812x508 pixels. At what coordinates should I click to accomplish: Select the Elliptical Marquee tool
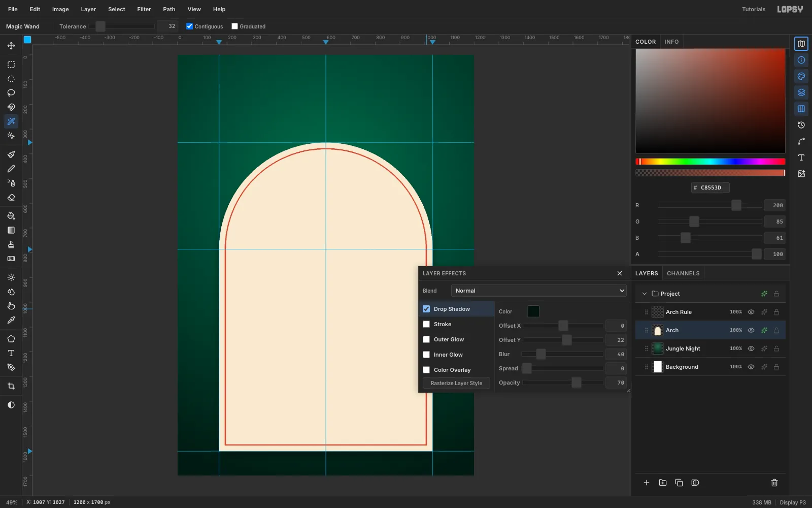point(11,79)
